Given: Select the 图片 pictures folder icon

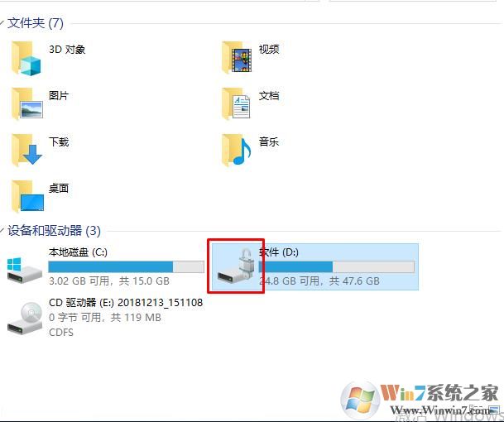Looking at the screenshot, I should (x=27, y=103).
